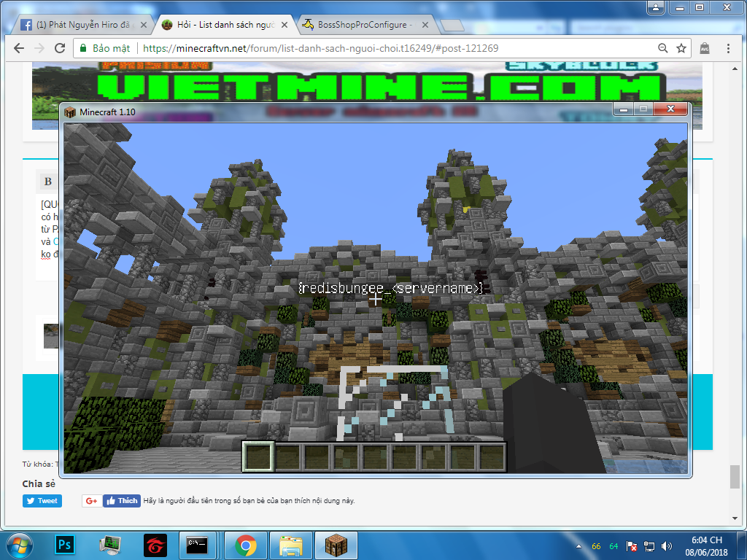Open the Windows Start menu

18,545
